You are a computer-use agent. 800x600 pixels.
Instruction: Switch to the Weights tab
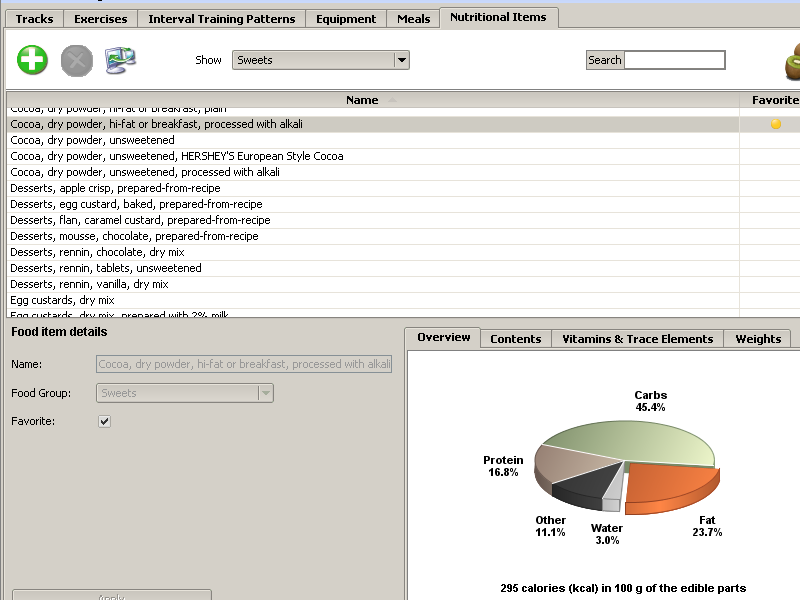758,339
